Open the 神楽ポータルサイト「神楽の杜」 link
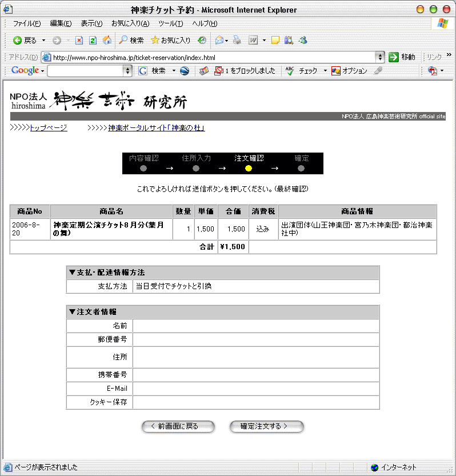 tap(157, 128)
